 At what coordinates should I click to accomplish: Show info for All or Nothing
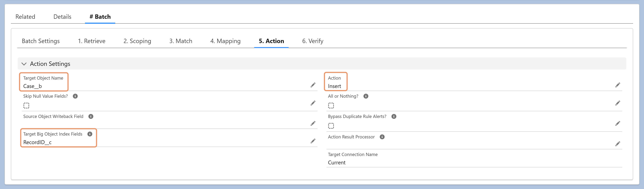point(366,96)
